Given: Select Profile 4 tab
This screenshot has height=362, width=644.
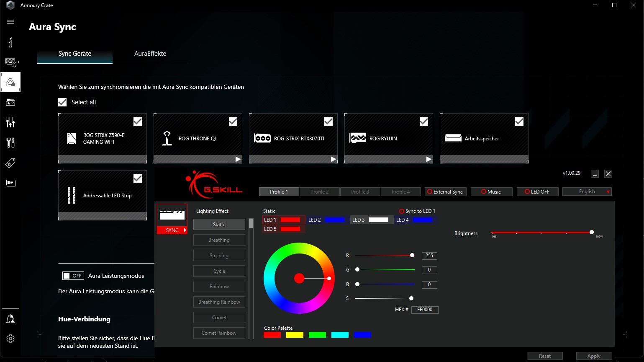Looking at the screenshot, I should pos(400,192).
